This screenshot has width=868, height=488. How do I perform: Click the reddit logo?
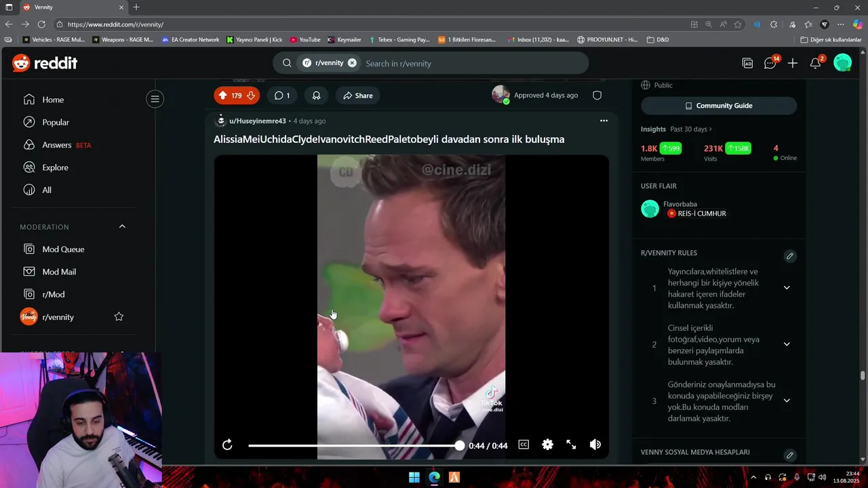pyautogui.click(x=45, y=63)
